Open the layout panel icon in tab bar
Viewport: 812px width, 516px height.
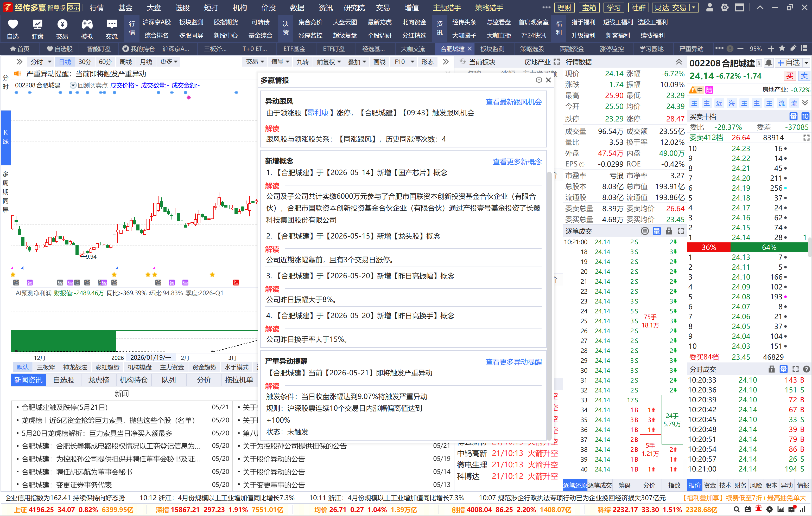click(x=804, y=49)
